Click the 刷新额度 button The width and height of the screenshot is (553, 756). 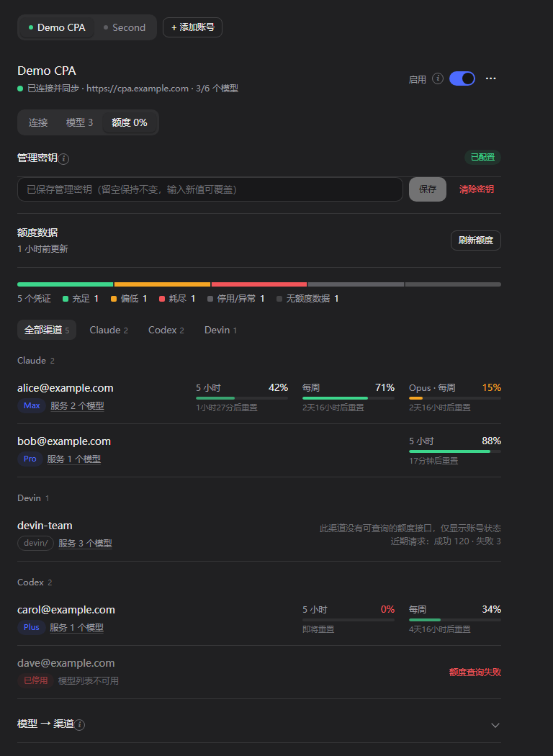[476, 240]
